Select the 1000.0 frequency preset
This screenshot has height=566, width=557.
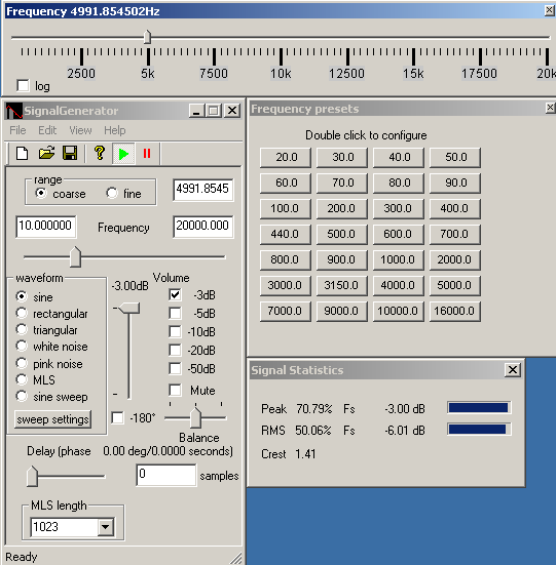(398, 260)
